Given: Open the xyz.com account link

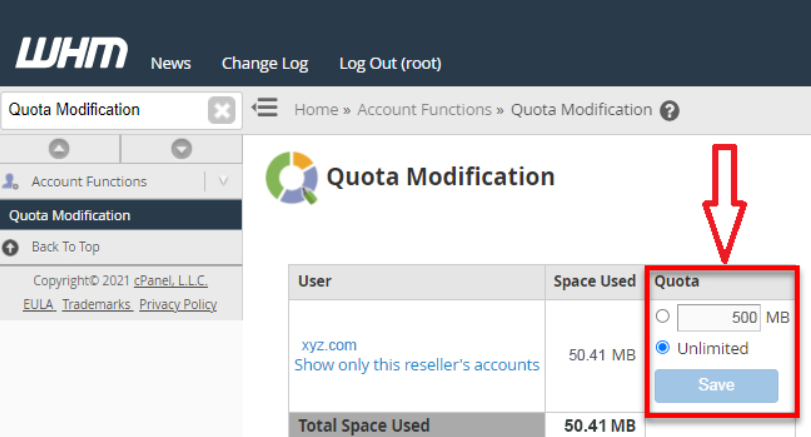Looking at the screenshot, I should click(x=329, y=344).
